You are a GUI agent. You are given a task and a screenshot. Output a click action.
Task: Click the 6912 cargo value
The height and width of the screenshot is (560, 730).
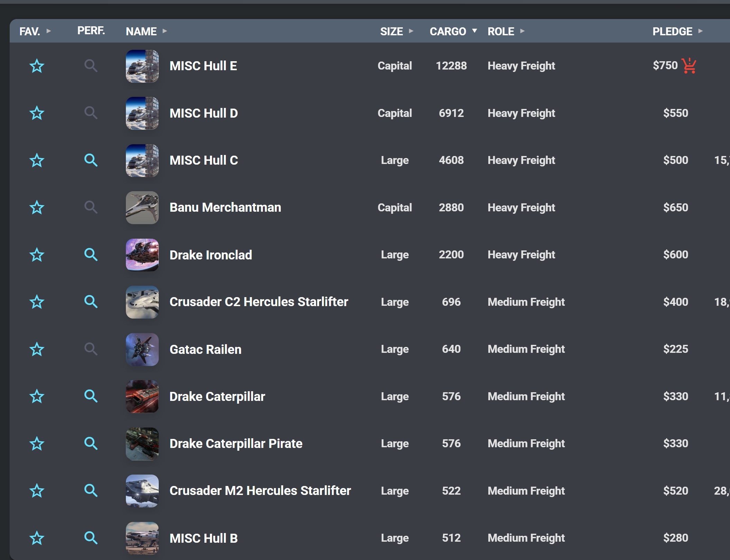coord(451,113)
